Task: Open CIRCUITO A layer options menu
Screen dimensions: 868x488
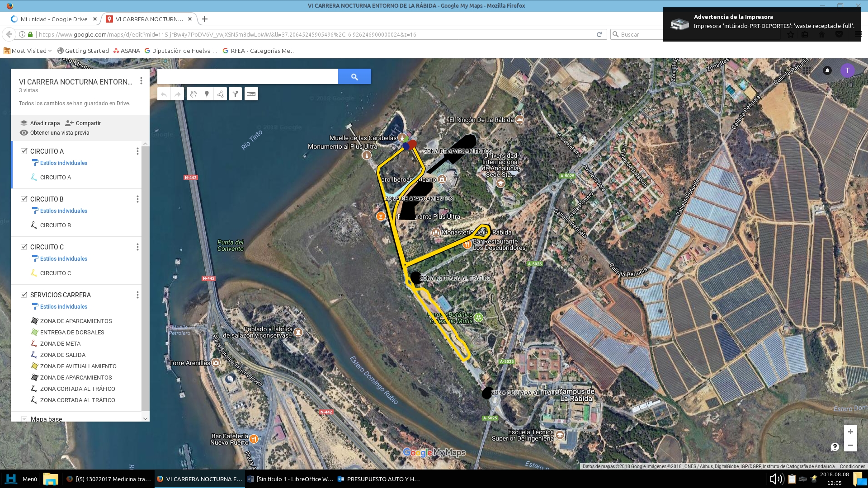Action: 137,151
